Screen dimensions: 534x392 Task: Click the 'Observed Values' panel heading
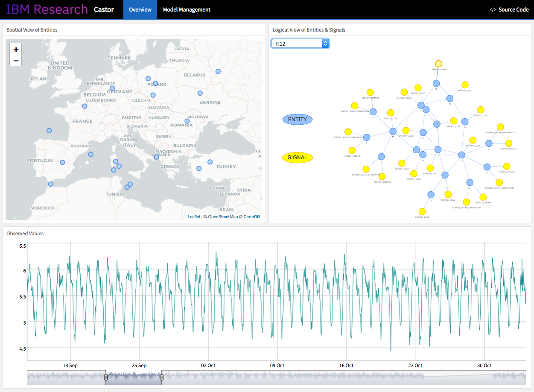[x=25, y=234]
